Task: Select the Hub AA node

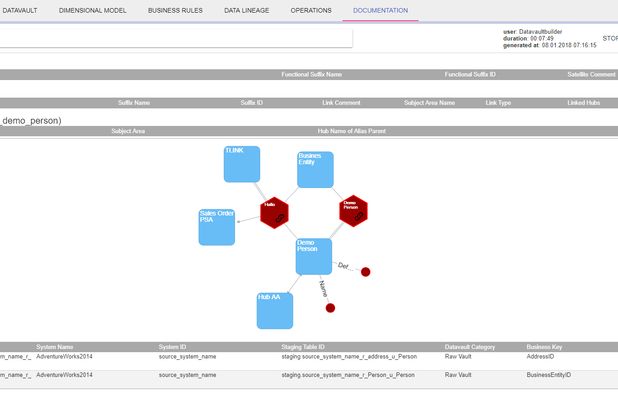Action: pyautogui.click(x=275, y=310)
